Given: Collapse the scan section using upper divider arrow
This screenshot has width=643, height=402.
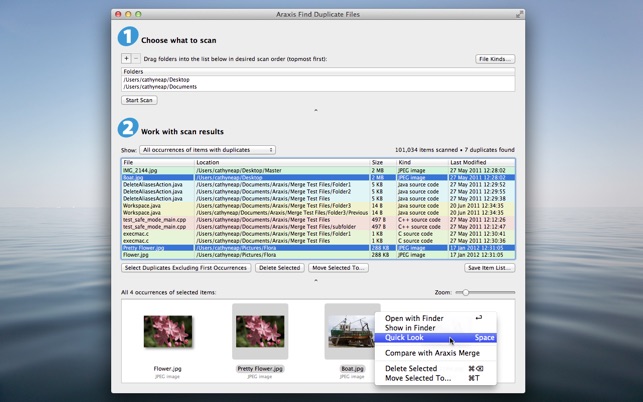Looking at the screenshot, I should [317, 110].
